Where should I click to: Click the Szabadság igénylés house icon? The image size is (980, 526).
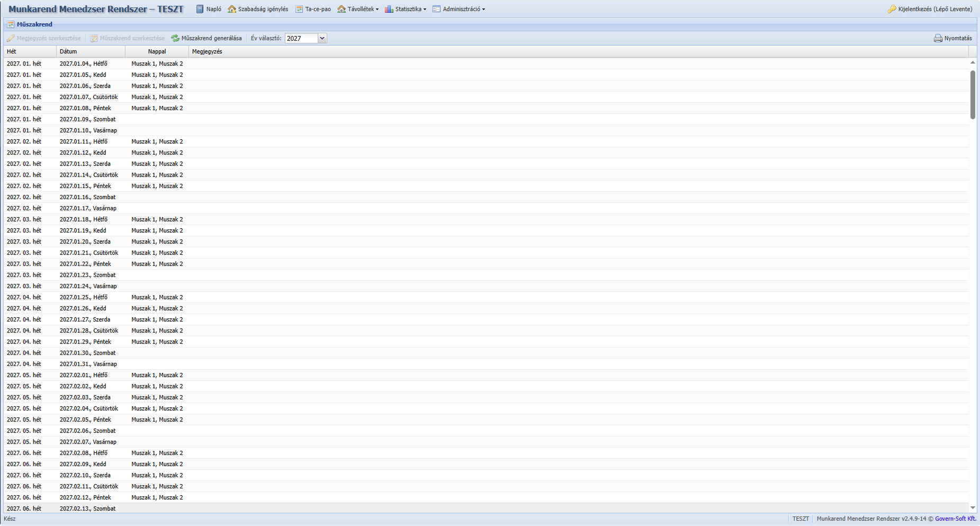[x=232, y=9]
